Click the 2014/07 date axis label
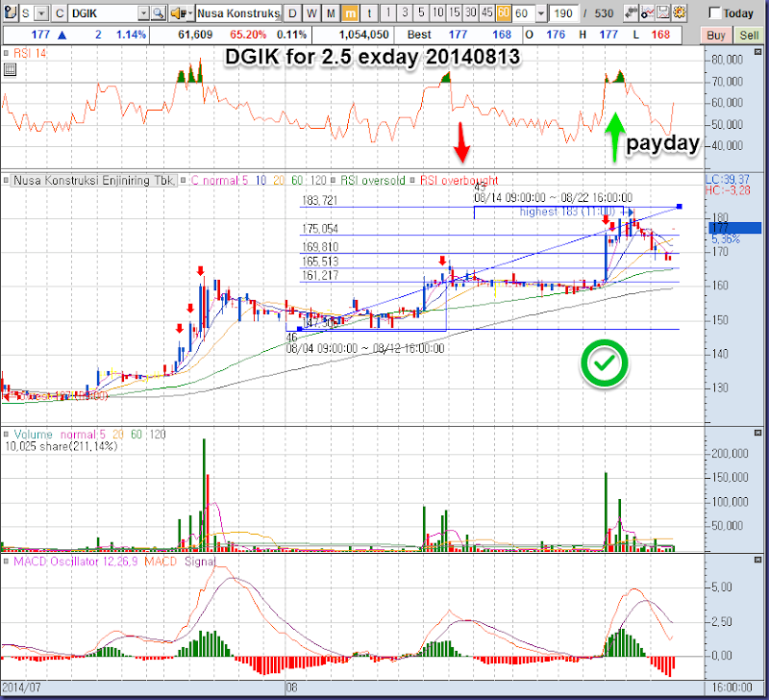The width and height of the screenshot is (769, 700). tap(21, 687)
